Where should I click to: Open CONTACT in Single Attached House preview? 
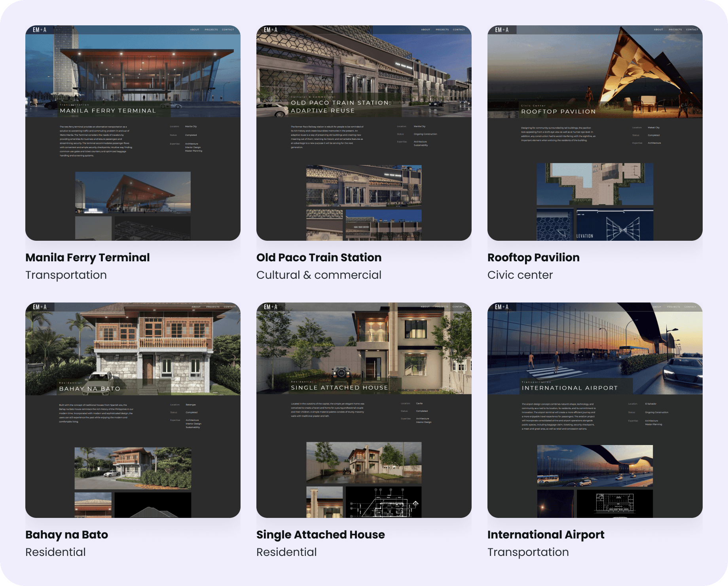459,307
